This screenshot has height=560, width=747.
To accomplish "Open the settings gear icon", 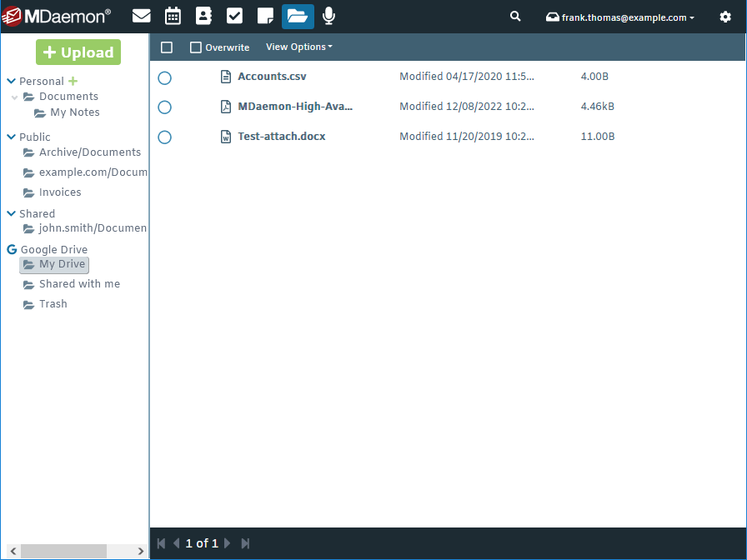I will (725, 17).
